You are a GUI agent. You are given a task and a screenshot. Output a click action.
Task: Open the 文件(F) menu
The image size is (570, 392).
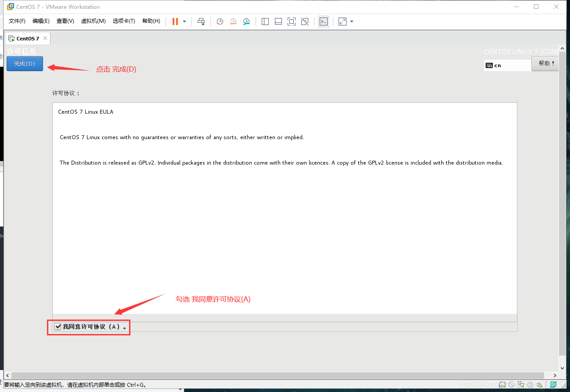pos(17,21)
